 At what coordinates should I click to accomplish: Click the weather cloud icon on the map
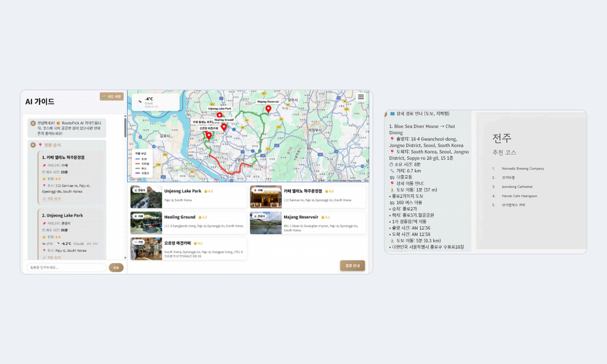coord(139,102)
